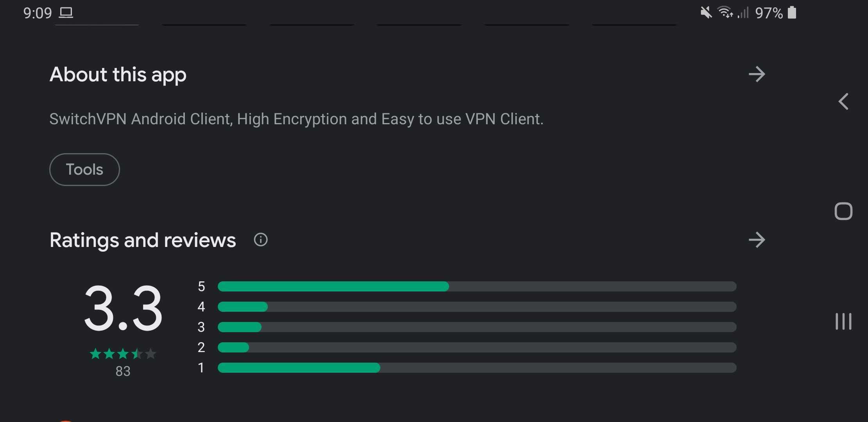Select the Tools category chip
868x422 pixels.
click(84, 169)
